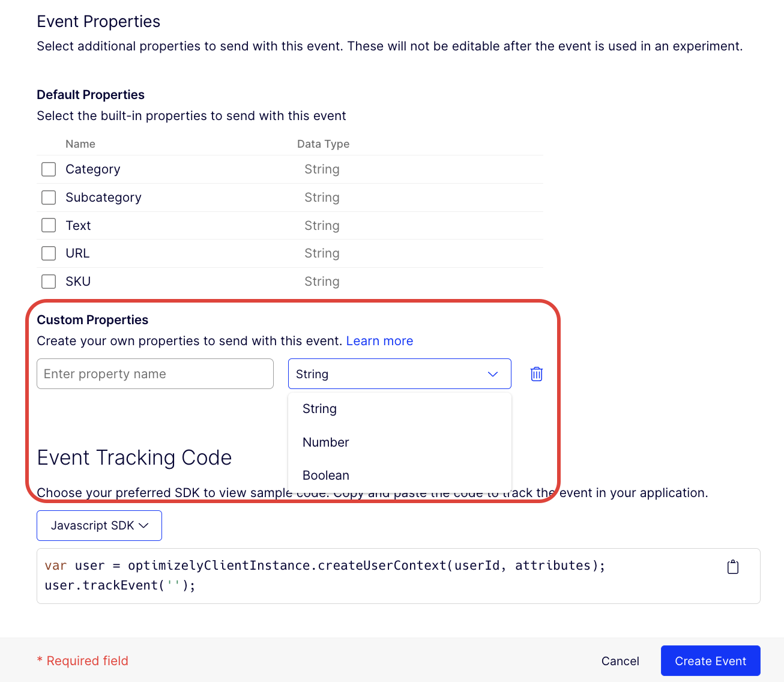
Task: Select Number from the data type list
Action: [325, 442]
